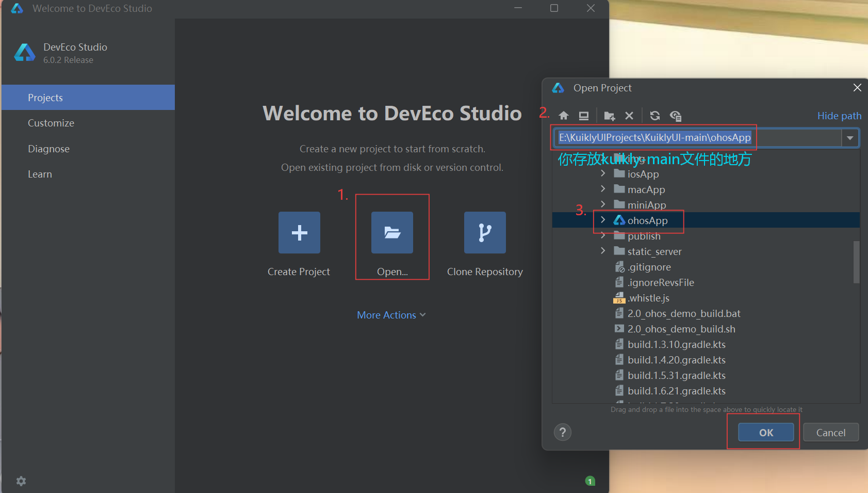868x493 pixels.
Task: Jump to desktop directory icon
Action: click(x=584, y=116)
